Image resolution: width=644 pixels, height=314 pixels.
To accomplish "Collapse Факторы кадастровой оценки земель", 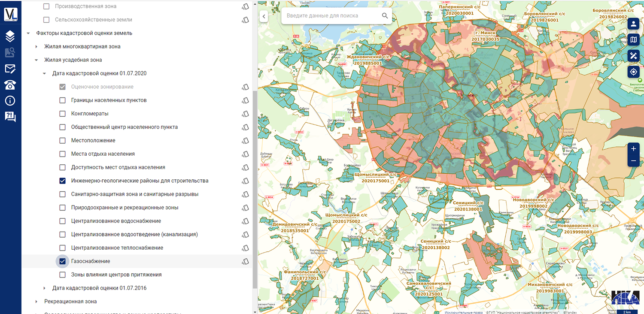I will (28, 33).
